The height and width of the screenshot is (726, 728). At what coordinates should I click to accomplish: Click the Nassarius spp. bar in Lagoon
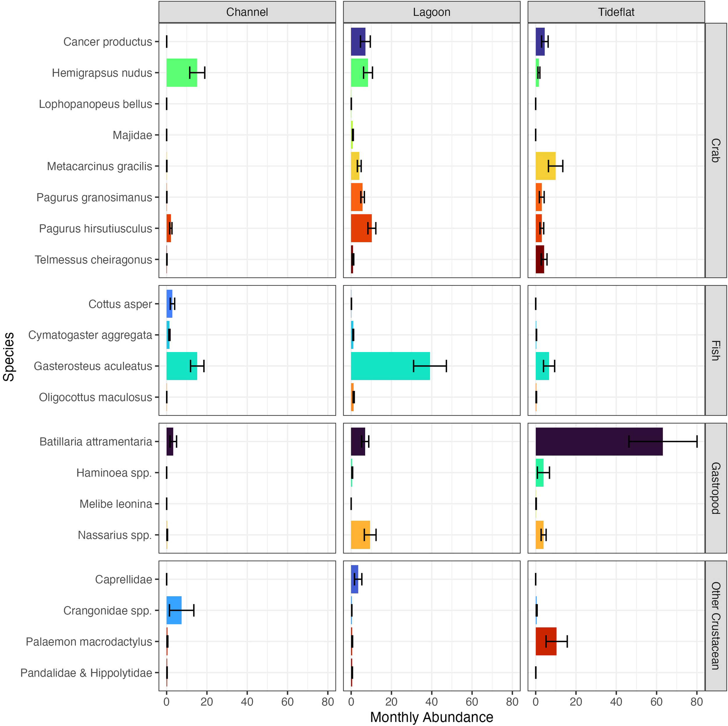360,534
